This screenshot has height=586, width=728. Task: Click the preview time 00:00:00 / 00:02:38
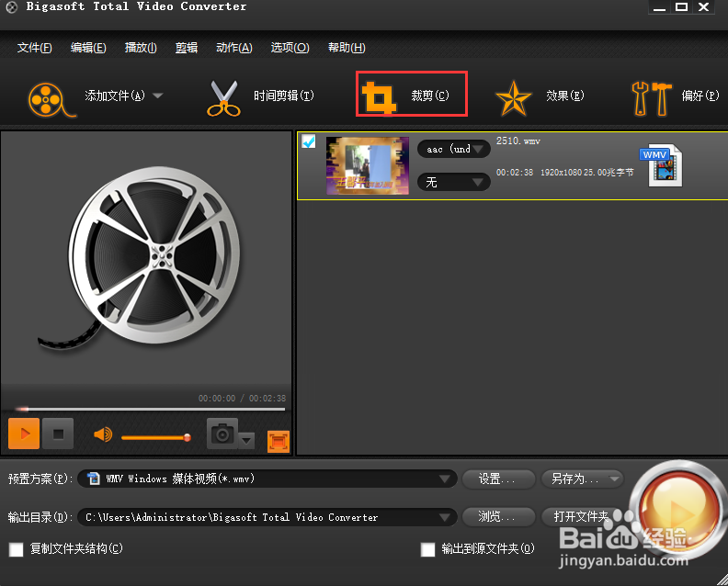(x=242, y=398)
